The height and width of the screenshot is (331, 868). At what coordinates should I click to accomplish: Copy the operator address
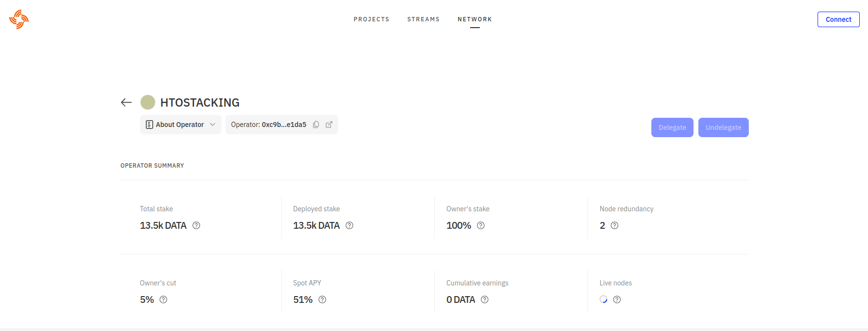click(x=316, y=125)
